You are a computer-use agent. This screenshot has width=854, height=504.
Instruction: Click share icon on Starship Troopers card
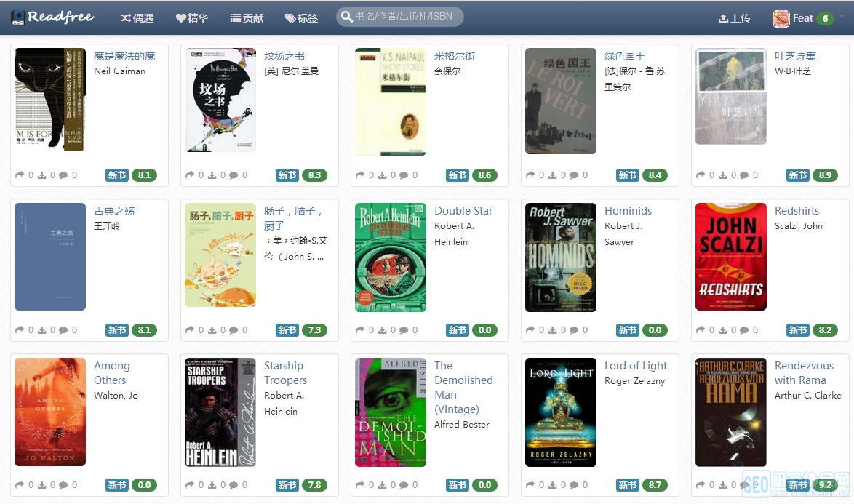click(x=190, y=484)
